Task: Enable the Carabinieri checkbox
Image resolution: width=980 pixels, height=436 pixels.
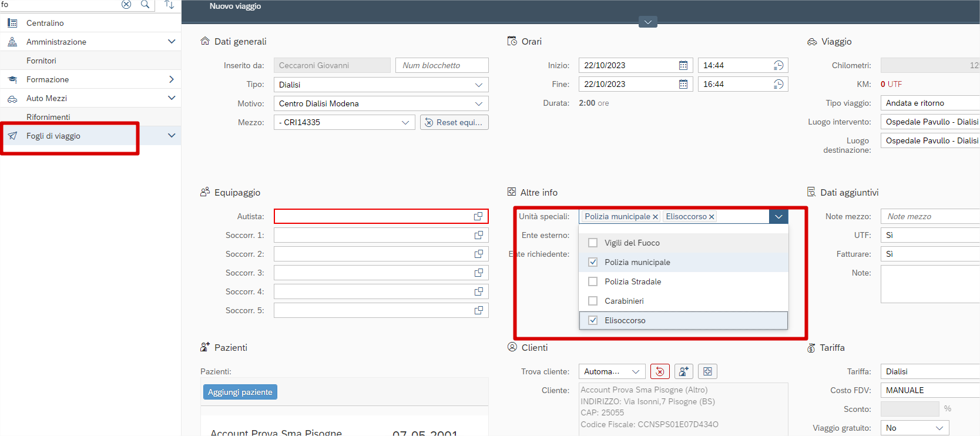Action: (x=593, y=301)
